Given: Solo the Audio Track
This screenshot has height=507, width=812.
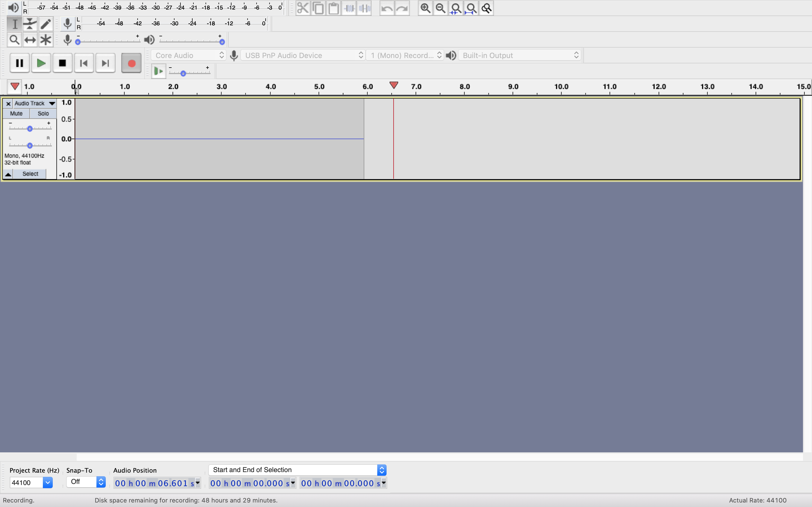Looking at the screenshot, I should 43,113.
